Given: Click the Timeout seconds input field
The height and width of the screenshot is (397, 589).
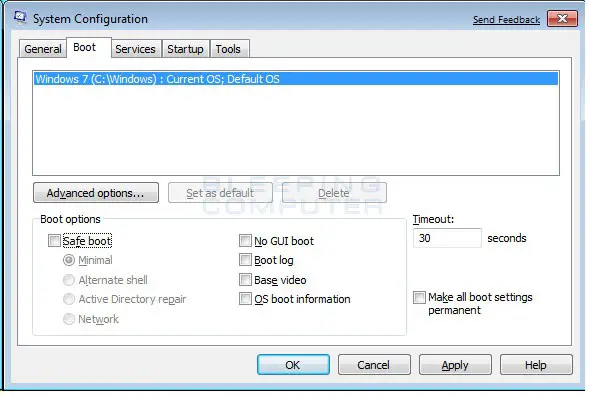Looking at the screenshot, I should pos(447,238).
